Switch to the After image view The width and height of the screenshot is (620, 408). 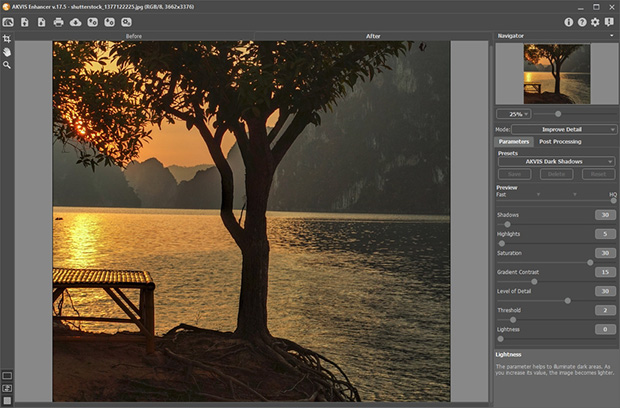(373, 36)
